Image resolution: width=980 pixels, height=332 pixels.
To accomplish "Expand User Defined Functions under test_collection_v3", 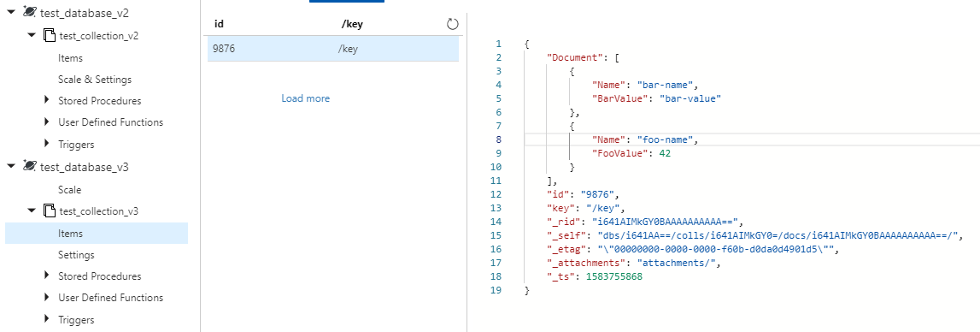I will [47, 297].
